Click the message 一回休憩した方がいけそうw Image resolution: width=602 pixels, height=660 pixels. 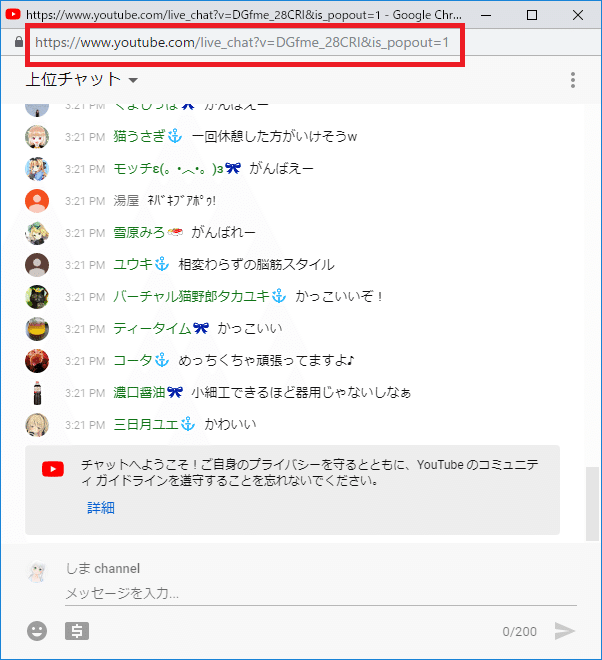[274, 136]
